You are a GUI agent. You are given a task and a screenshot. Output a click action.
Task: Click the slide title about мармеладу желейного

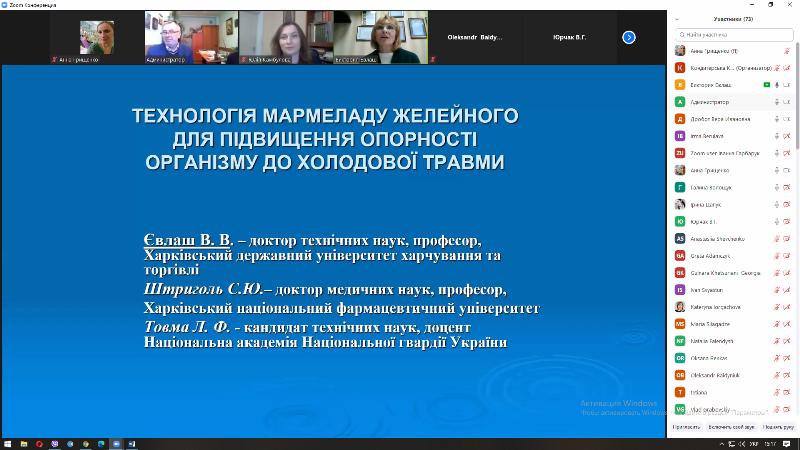point(325,139)
